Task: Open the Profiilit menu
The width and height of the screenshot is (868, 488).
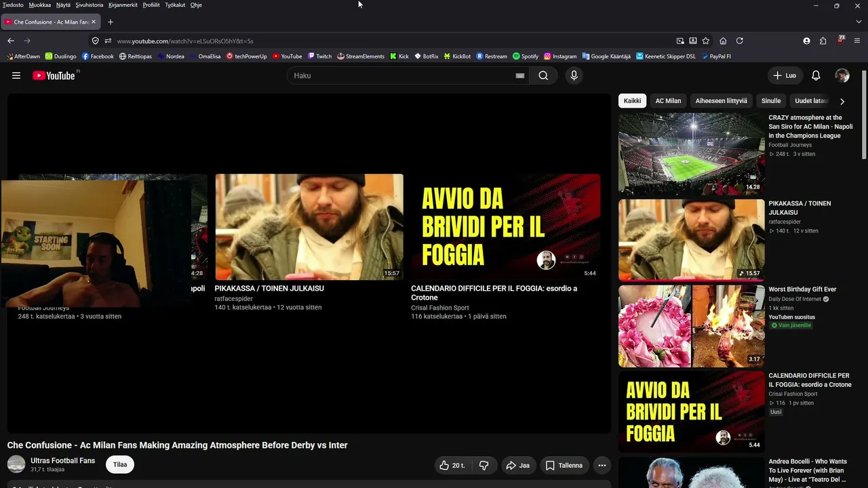Action: [x=151, y=5]
